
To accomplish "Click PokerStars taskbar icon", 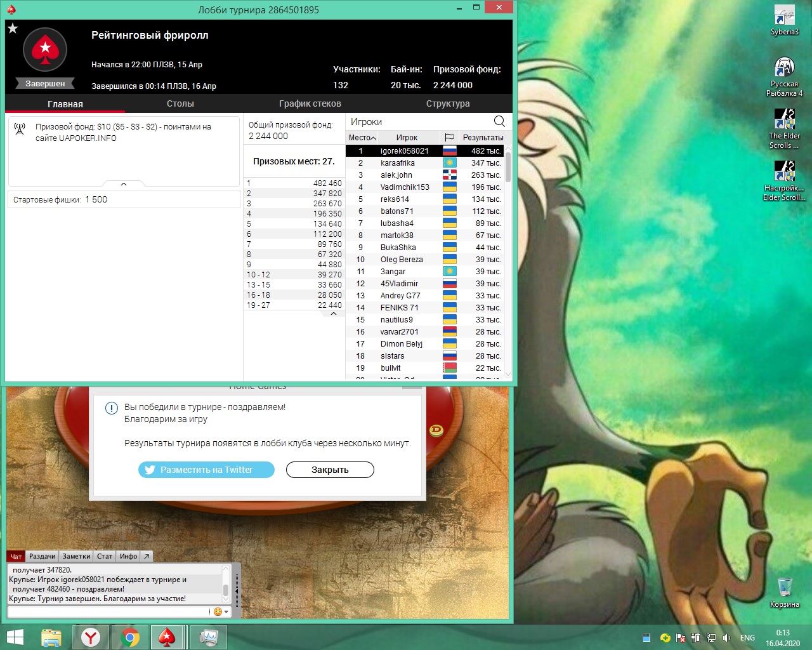I will (x=167, y=637).
